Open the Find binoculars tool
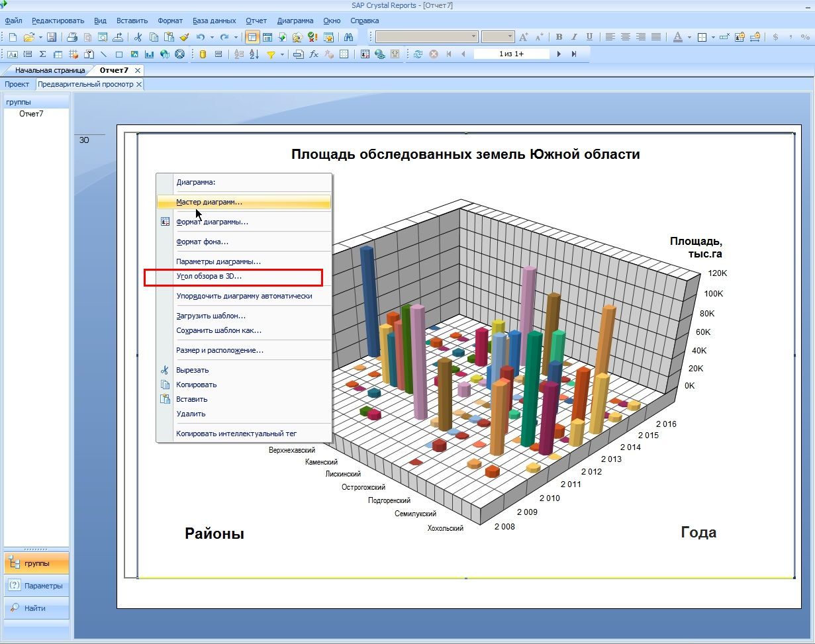 (348, 37)
